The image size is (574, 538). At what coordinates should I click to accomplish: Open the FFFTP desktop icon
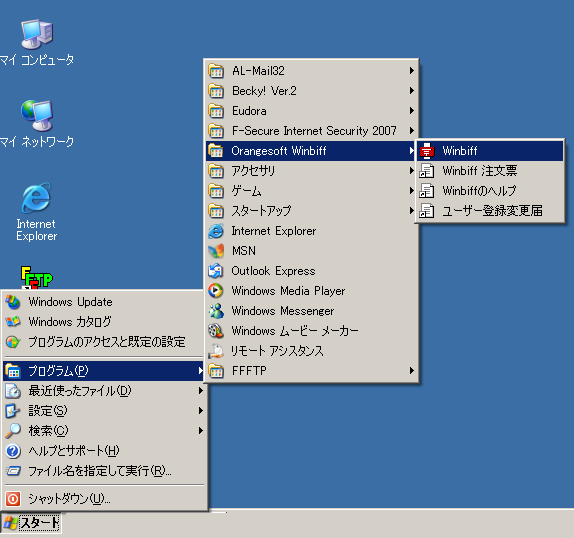pyautogui.click(x=37, y=277)
